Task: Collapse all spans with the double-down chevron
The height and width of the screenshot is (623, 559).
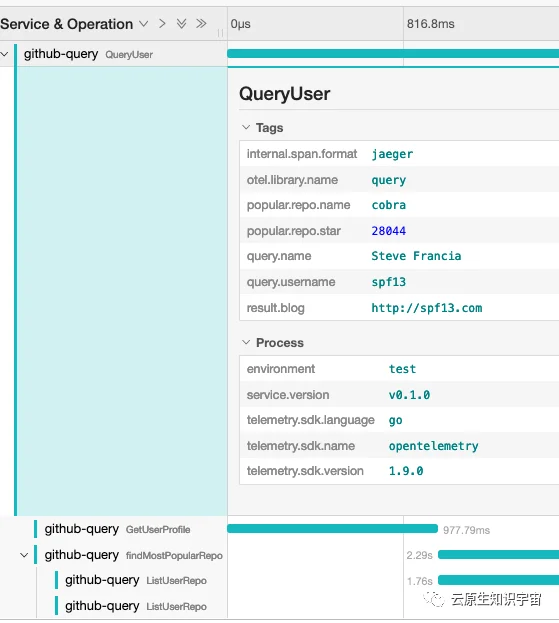Action: 182,24
